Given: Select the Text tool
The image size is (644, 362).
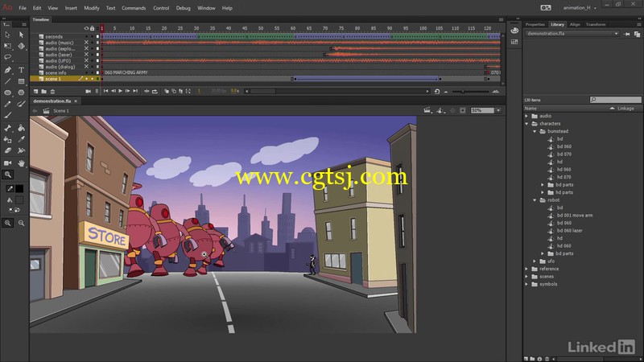Looking at the screenshot, I should click(21, 70).
